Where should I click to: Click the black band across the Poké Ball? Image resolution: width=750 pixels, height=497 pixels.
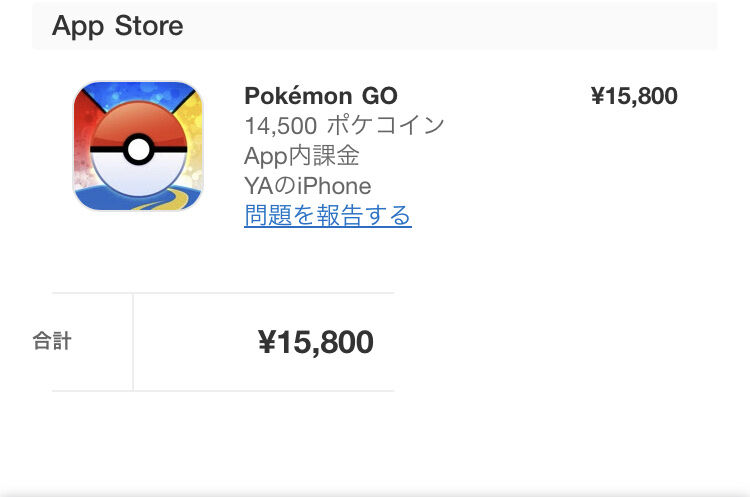point(106,150)
